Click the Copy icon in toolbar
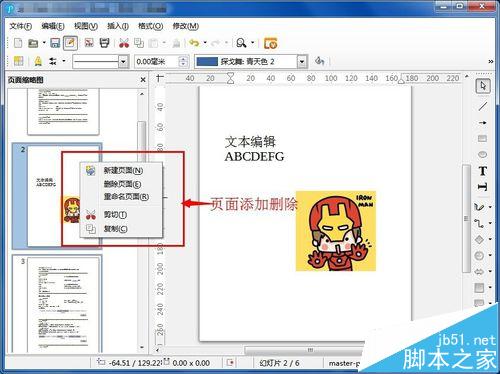The image size is (500, 374). 139,43
